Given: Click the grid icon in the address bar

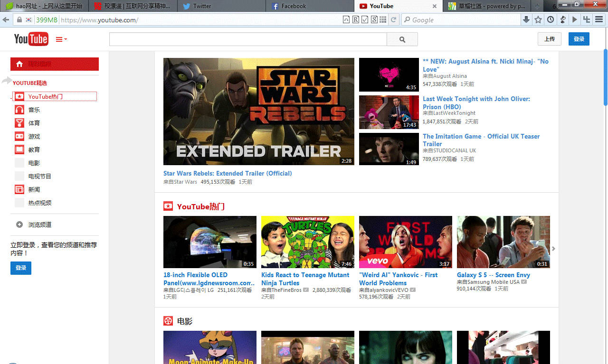Looking at the screenshot, I should [x=383, y=20].
